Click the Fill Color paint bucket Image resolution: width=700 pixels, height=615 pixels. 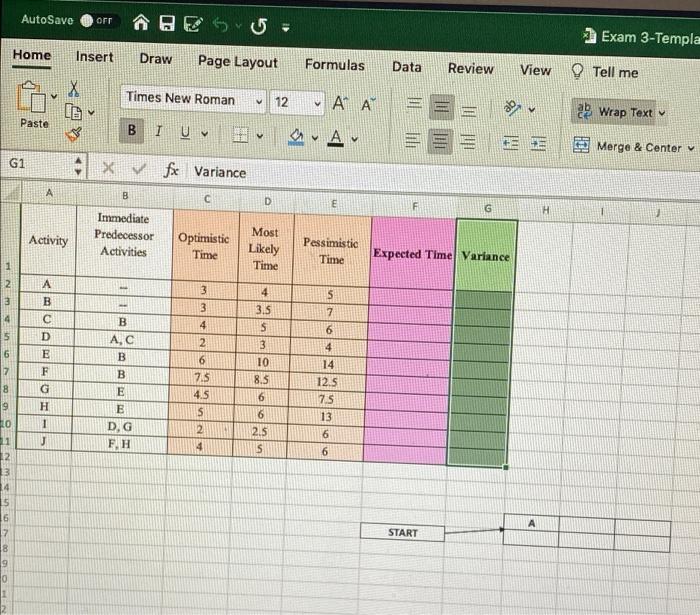pos(296,137)
